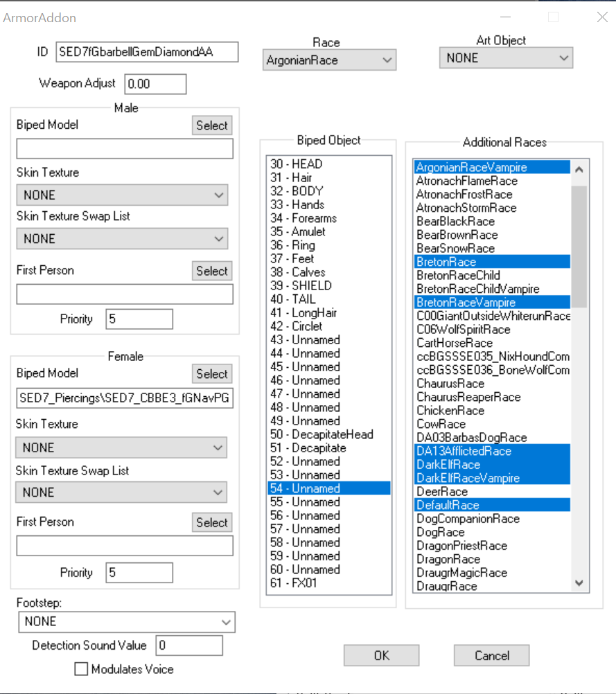616x694 pixels.
Task: Select 35 - Amulet in Biped Object
Action: [x=329, y=231]
